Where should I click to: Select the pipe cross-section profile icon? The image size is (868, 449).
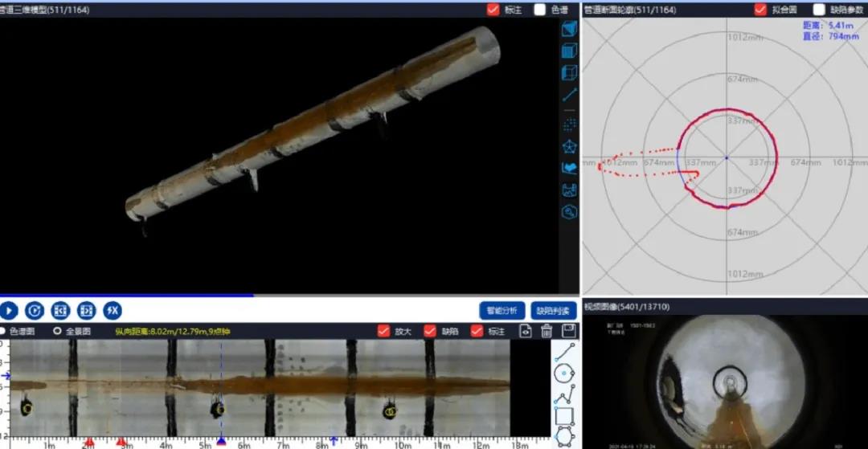tap(570, 190)
